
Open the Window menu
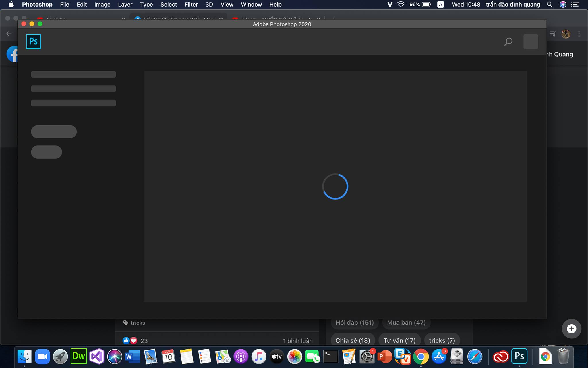click(x=251, y=4)
